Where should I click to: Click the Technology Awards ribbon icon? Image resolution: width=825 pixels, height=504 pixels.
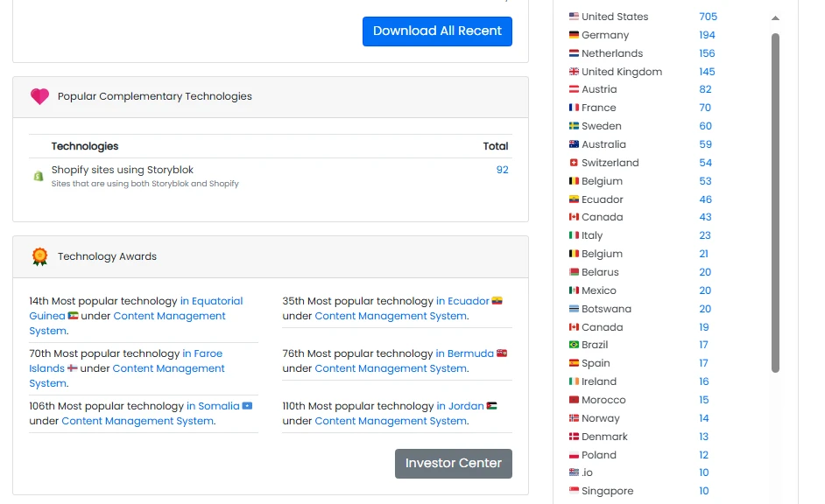point(39,256)
